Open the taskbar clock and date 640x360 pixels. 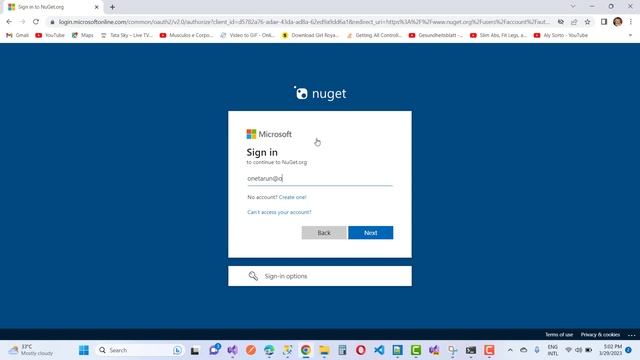[x=611, y=350]
